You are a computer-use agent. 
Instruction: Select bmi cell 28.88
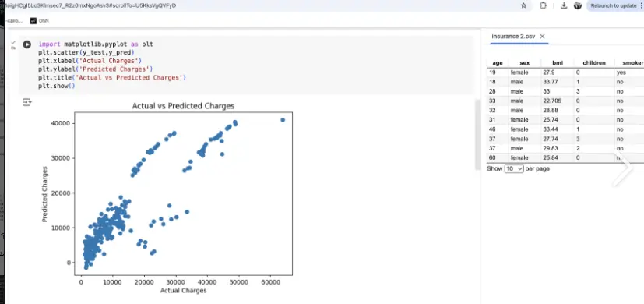(x=558, y=110)
